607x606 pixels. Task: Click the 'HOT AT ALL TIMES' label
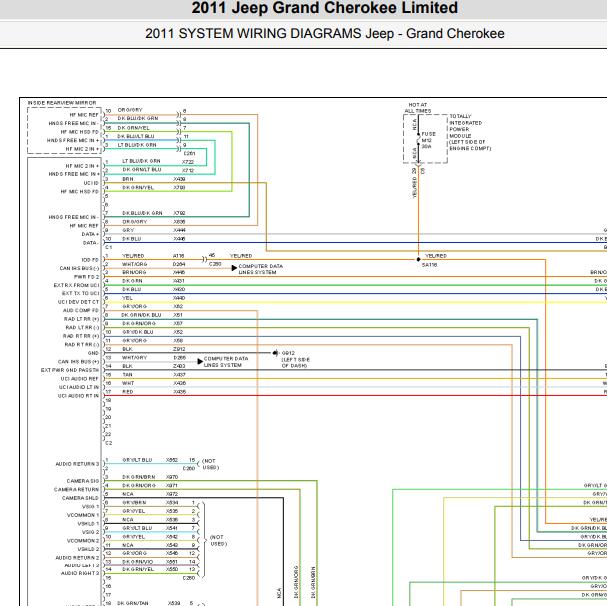point(418,108)
